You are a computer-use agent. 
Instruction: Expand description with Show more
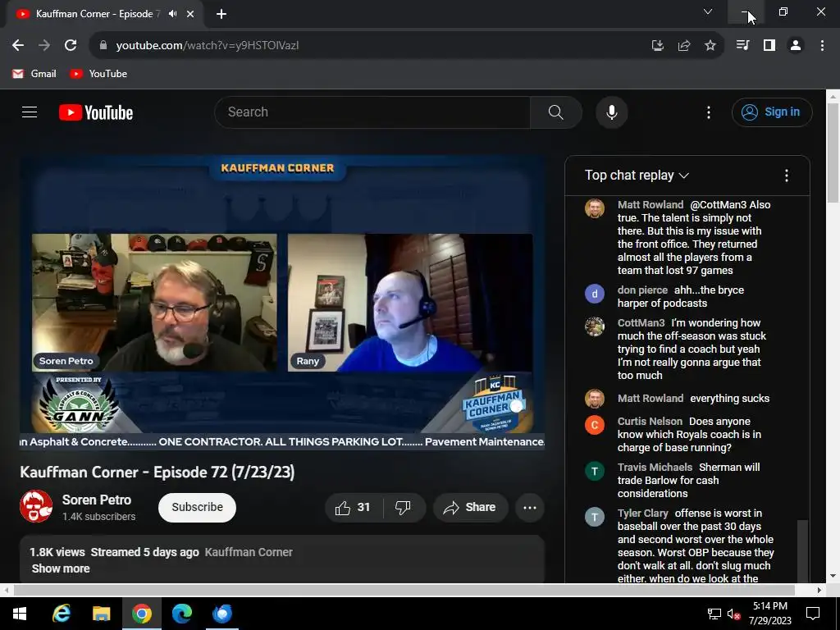(61, 569)
